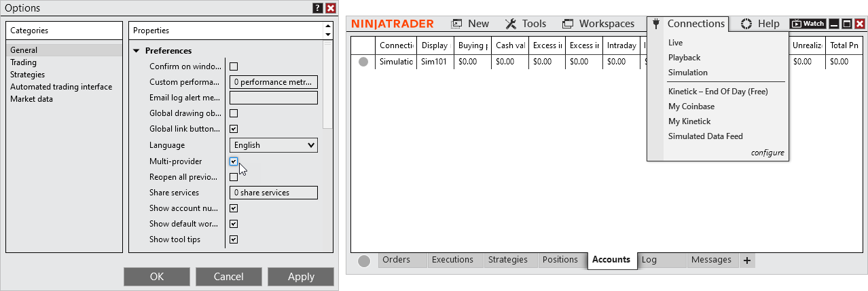Click Email log alert messages input
This screenshot has height=291, width=868.
pyautogui.click(x=274, y=98)
